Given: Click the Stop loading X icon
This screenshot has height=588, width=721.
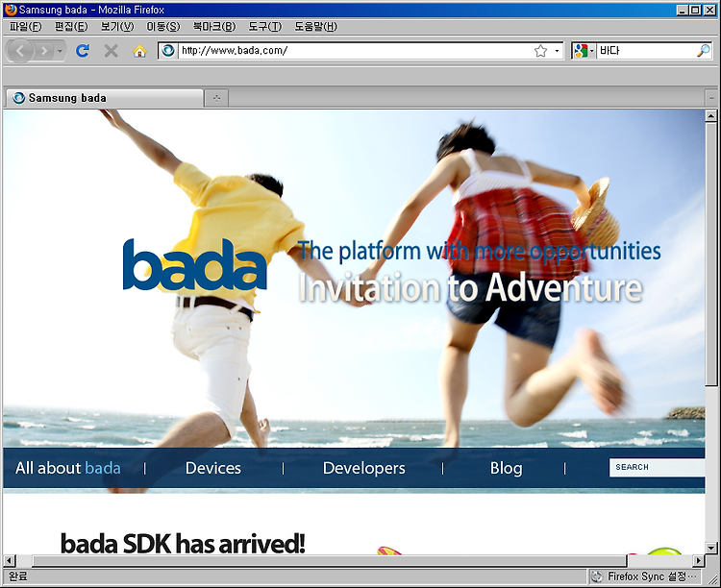Looking at the screenshot, I should click(x=111, y=51).
